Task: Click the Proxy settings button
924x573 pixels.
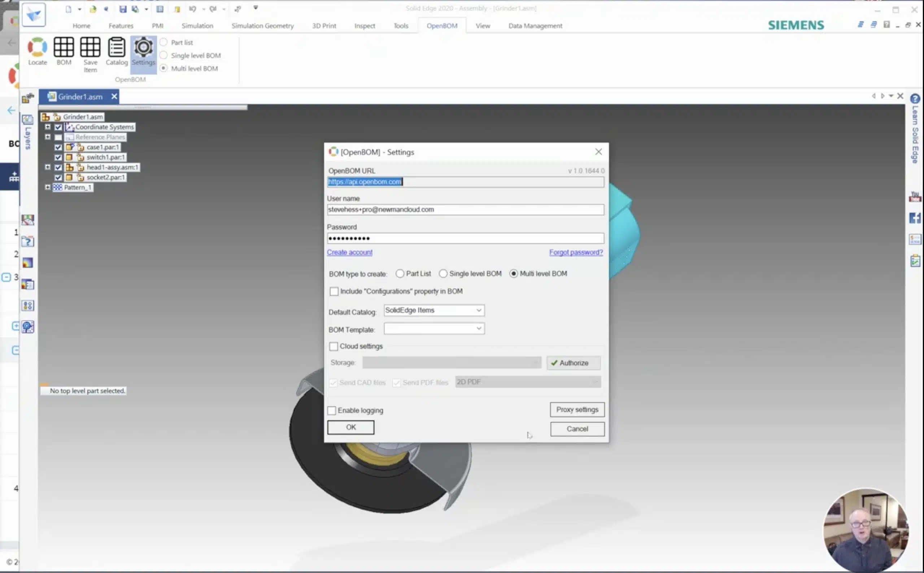Action: coord(577,410)
